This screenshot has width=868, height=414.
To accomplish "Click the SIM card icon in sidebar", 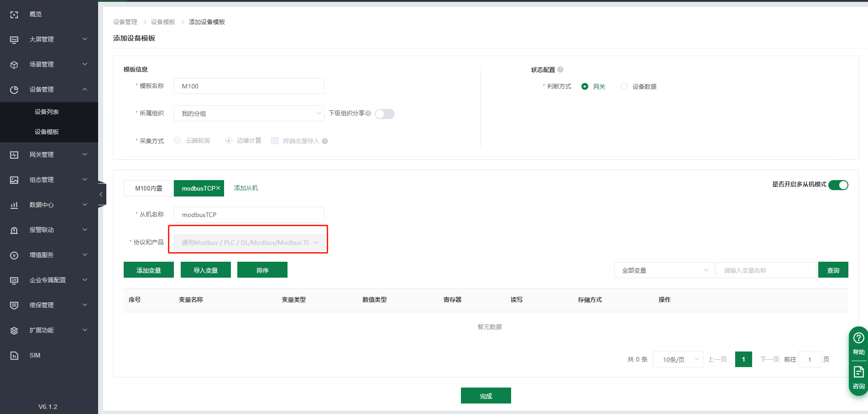I will pos(14,356).
